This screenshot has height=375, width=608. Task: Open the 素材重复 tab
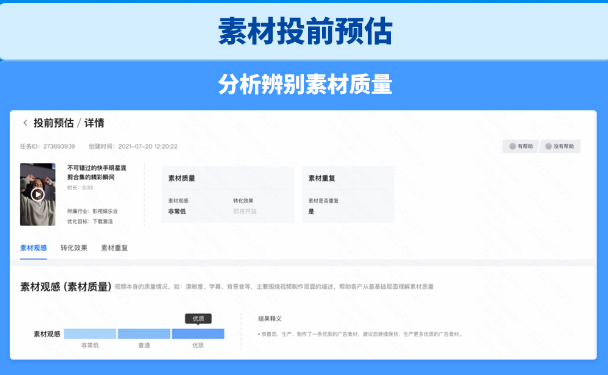(x=114, y=248)
